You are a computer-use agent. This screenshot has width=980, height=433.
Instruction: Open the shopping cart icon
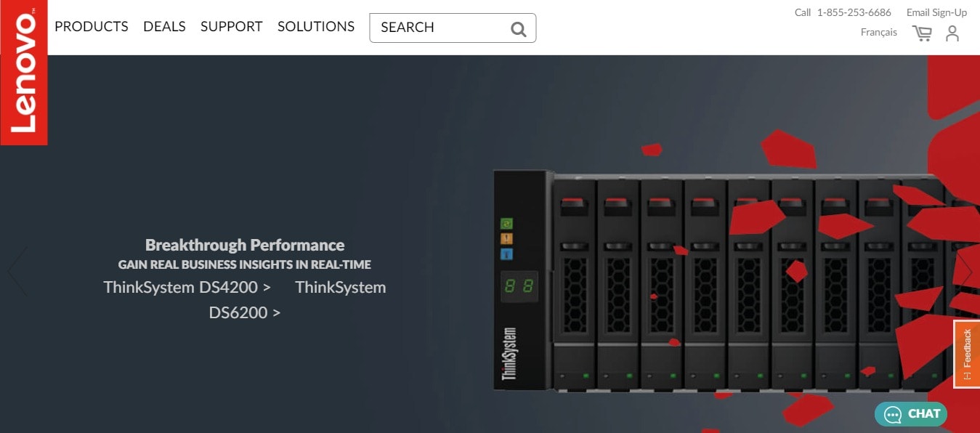(922, 33)
